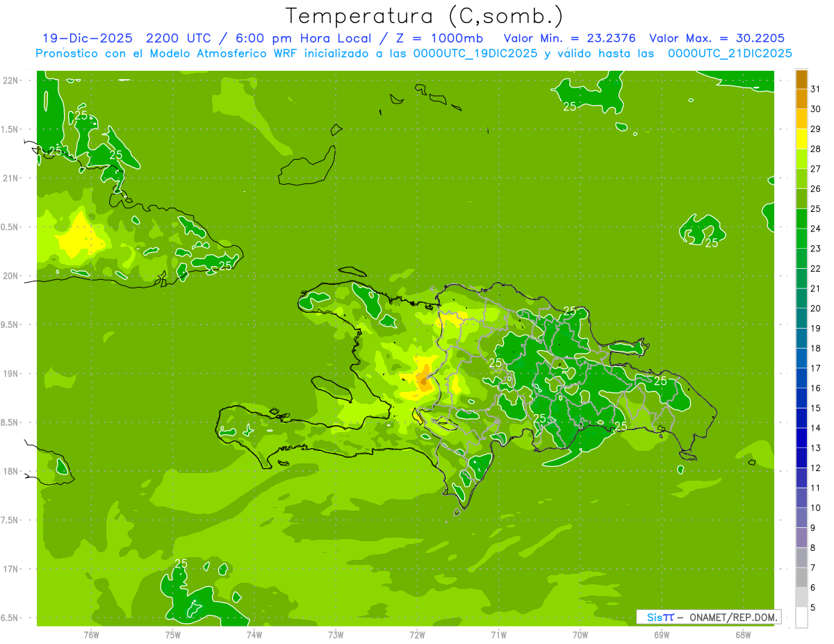Screen dimensions: 834x644
Task: Click the colorbar value '20'
Action: (x=816, y=308)
